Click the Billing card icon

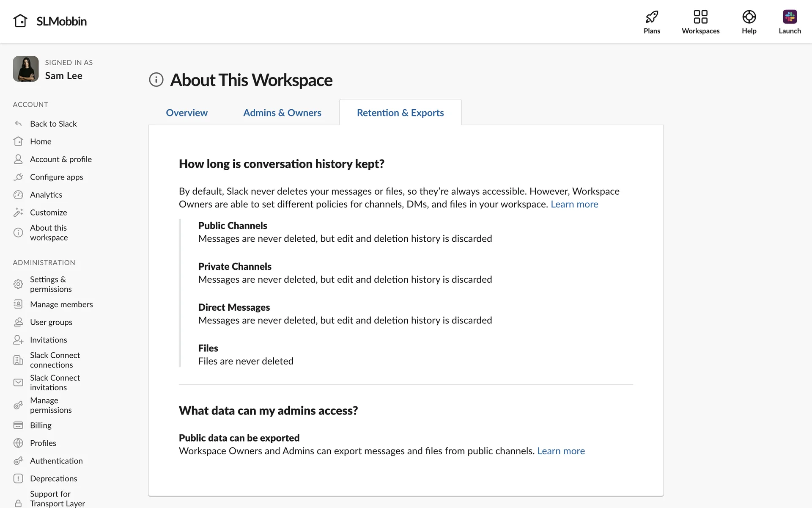click(x=18, y=425)
